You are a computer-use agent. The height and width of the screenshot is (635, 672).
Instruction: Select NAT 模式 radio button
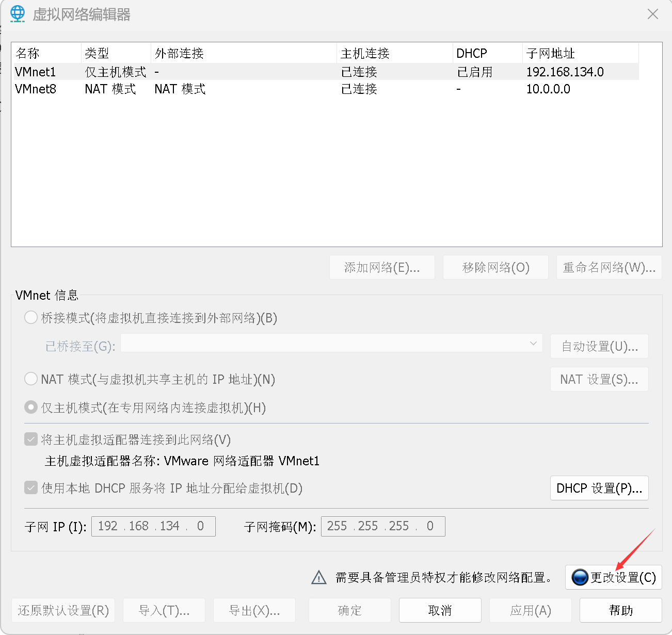(31, 379)
